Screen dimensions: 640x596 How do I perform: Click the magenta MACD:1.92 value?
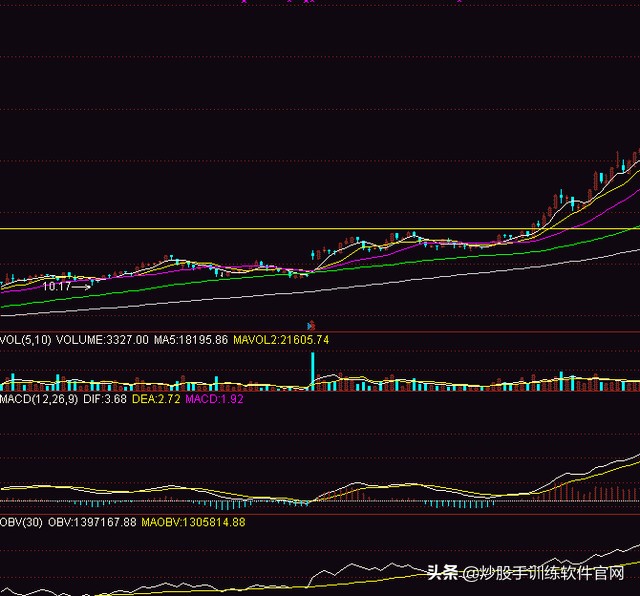coord(214,399)
